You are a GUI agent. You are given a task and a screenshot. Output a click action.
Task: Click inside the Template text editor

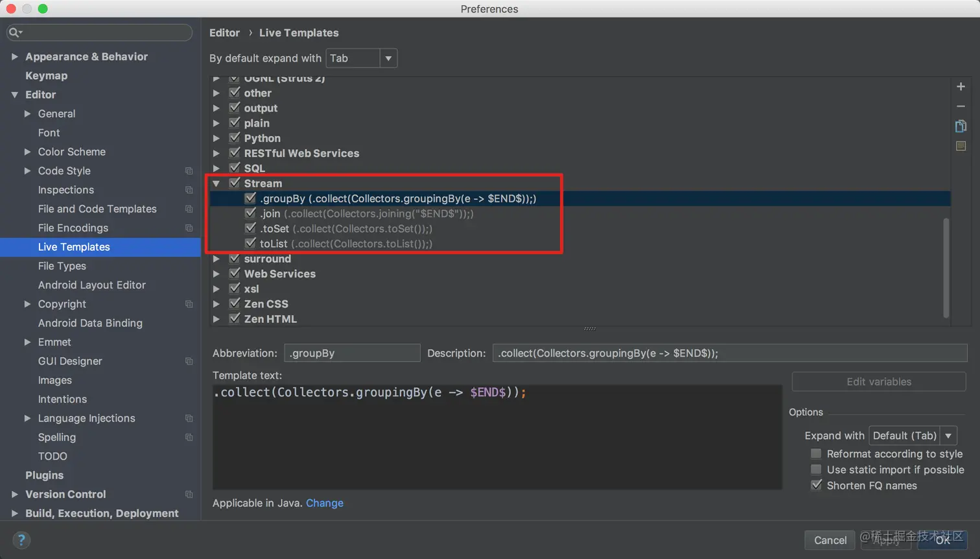[497, 437]
